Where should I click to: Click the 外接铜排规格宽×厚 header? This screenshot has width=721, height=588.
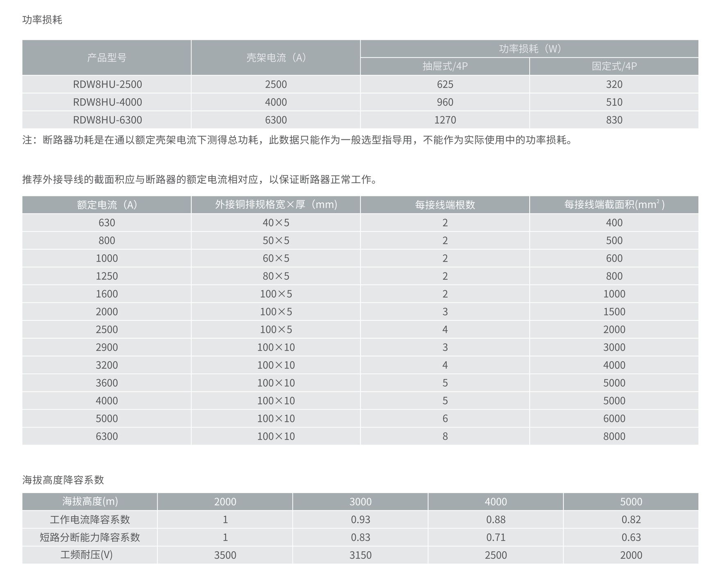[x=276, y=205]
